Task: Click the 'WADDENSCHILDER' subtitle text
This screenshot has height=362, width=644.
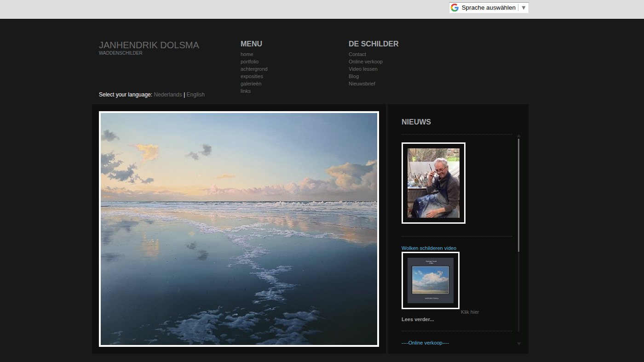Action: pyautogui.click(x=121, y=53)
